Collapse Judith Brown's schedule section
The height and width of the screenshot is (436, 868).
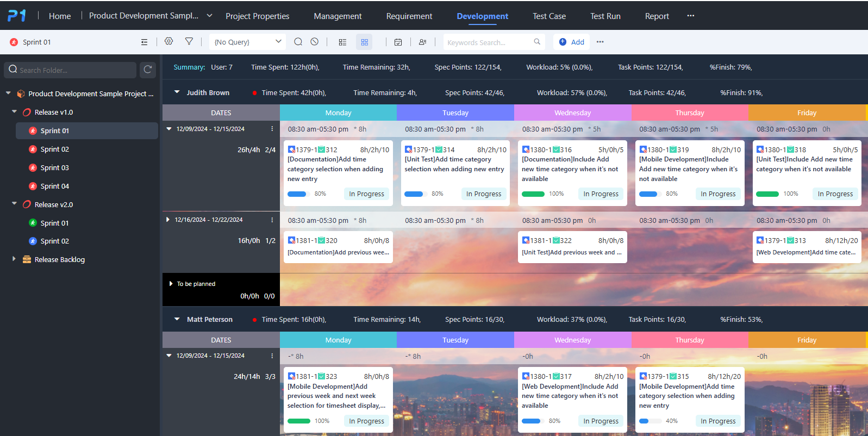[177, 92]
